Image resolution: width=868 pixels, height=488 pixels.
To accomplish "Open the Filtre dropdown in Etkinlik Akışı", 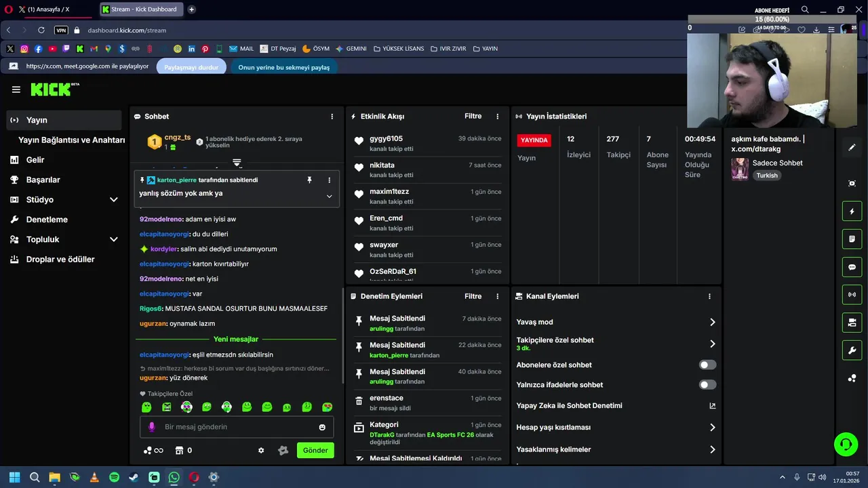I will tap(473, 117).
